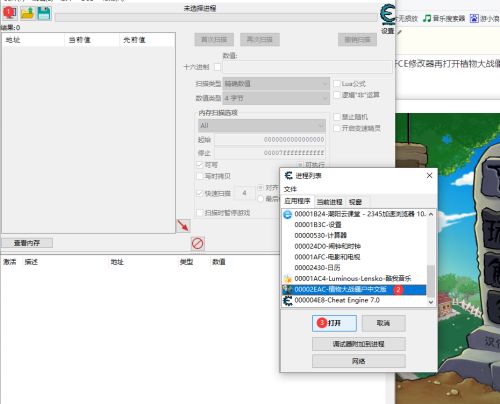This screenshot has width=500, height=404.
Task: Select 000004E8-Cheat Engine 7.0 row
Action: click(354, 300)
